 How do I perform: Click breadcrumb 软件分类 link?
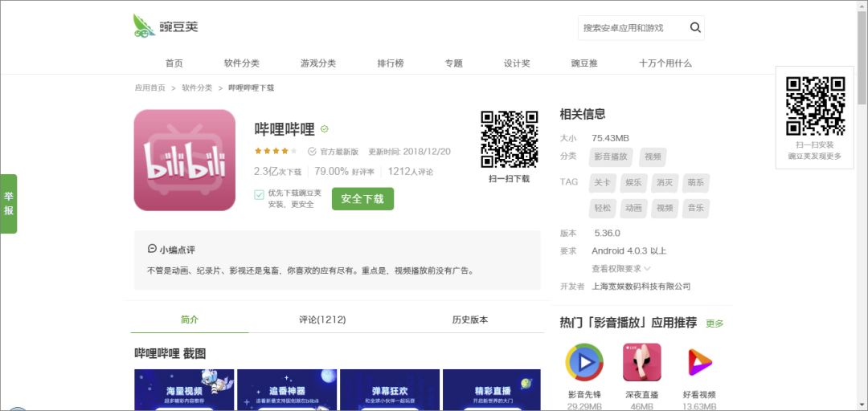coord(197,88)
